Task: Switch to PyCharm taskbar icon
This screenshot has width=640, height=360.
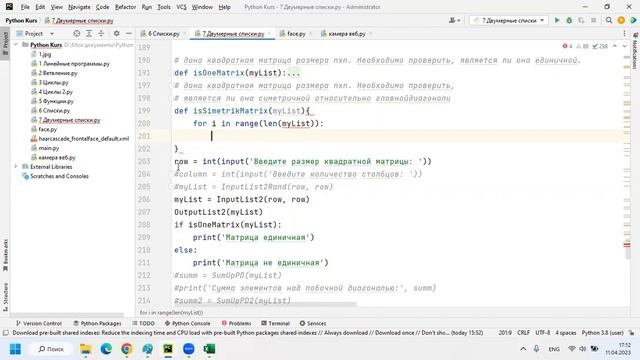Action: pyautogui.click(x=168, y=349)
